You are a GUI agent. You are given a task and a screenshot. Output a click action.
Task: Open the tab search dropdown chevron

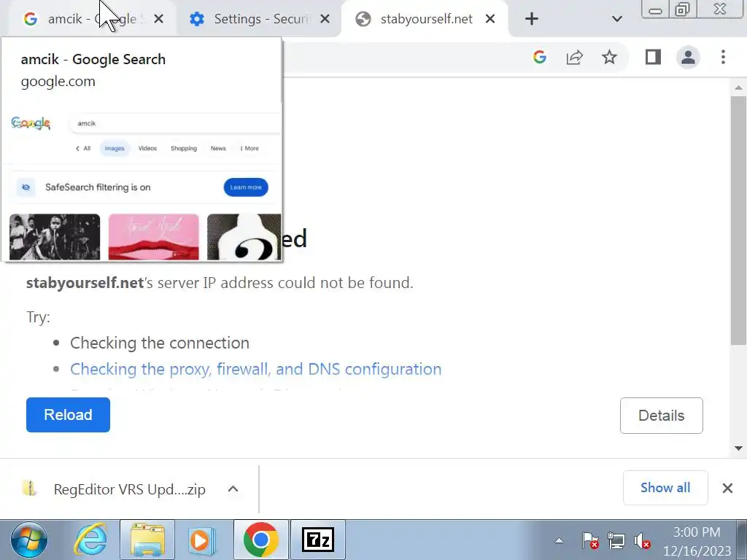pos(617,19)
